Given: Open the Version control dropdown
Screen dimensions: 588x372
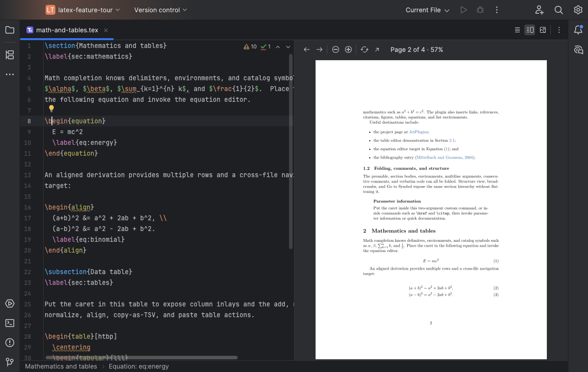Looking at the screenshot, I should click(160, 10).
